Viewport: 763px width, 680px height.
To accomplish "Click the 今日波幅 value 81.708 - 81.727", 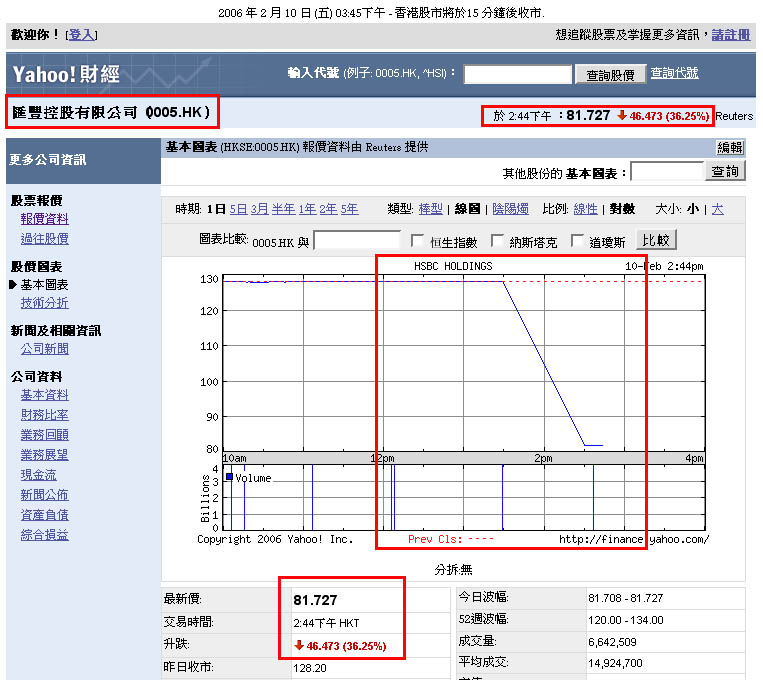I will point(626,598).
